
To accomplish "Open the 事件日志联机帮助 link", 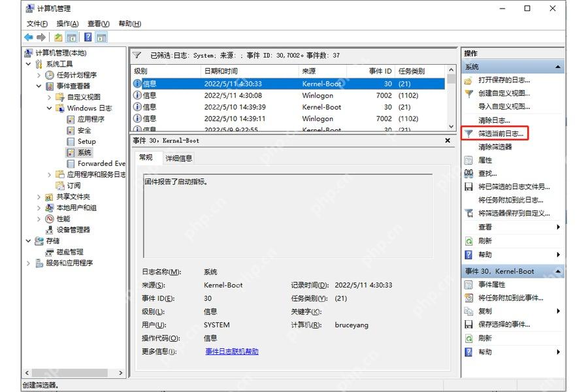I will pos(232,351).
